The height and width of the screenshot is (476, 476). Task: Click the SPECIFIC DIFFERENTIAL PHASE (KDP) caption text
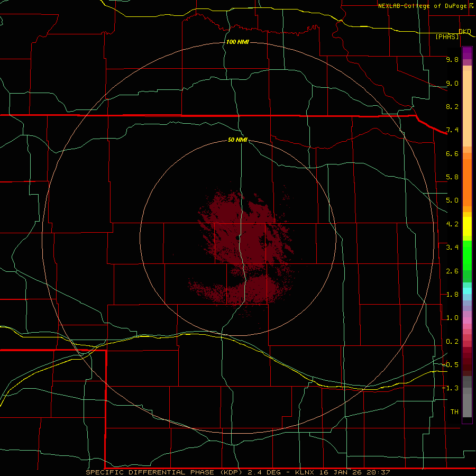[x=164, y=472]
